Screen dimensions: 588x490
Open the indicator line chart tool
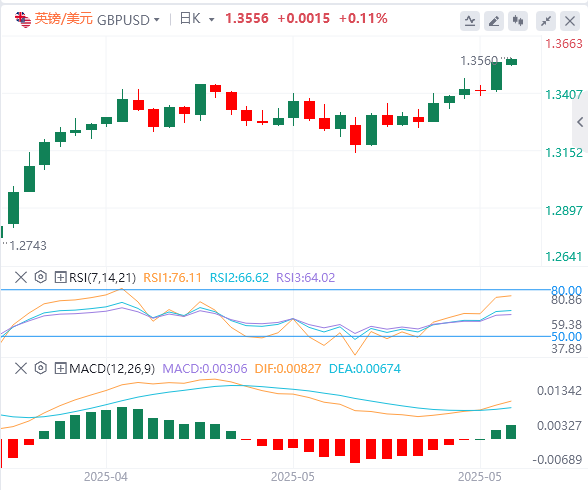click(470, 21)
